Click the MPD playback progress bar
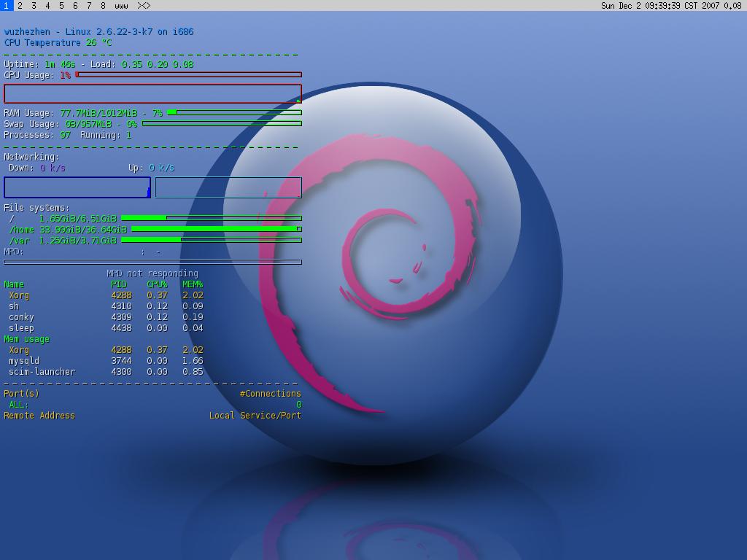Screen dimensions: 747x560 tap(153, 262)
